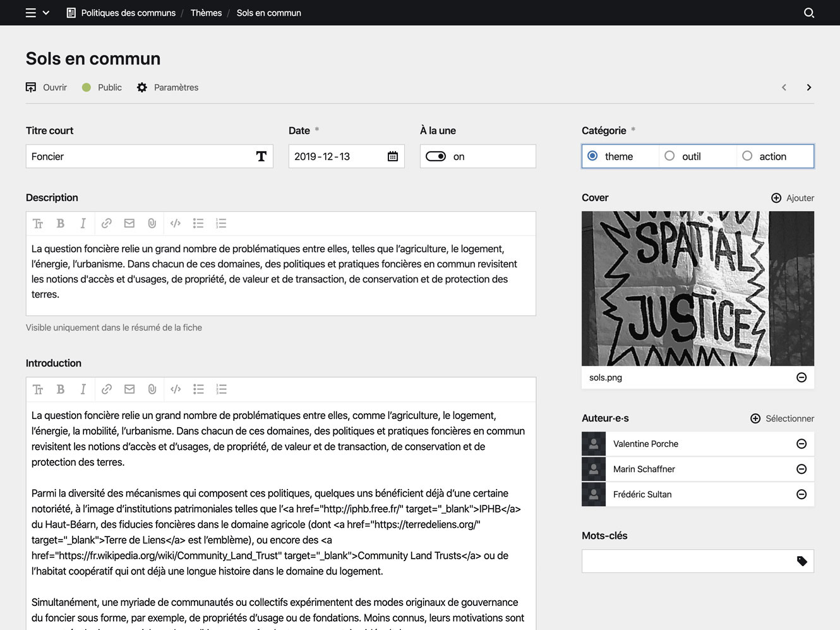
Task: Open 'Paramètres' for this record
Action: click(x=167, y=87)
